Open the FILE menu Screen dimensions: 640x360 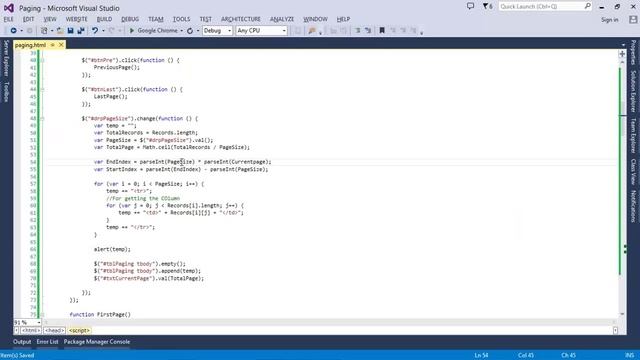[x=9, y=19]
